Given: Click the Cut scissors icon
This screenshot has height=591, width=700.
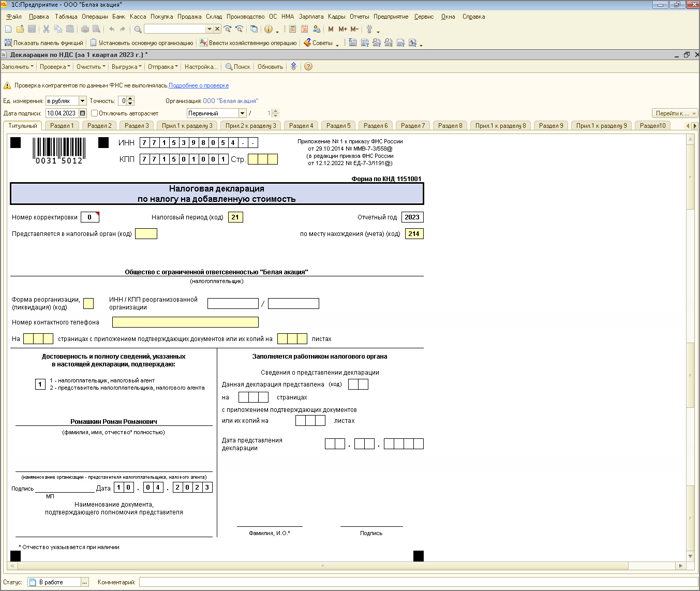Looking at the screenshot, I should tap(46, 29).
